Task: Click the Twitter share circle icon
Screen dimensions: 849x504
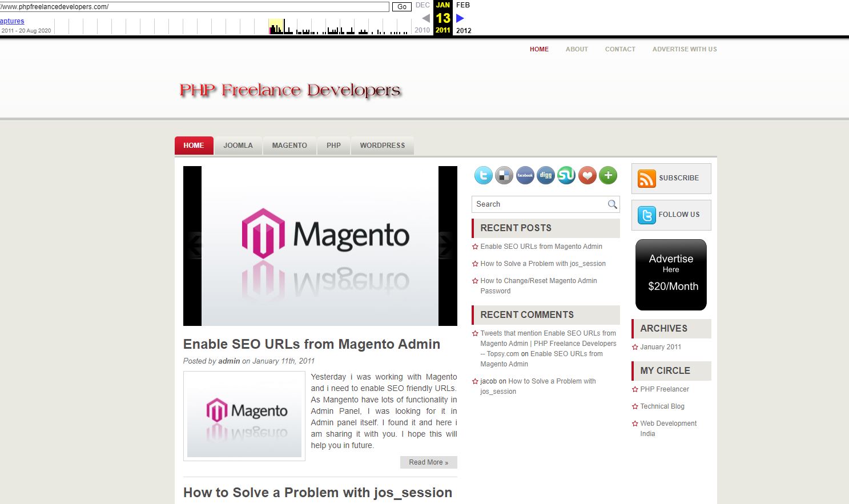Action: [x=483, y=175]
